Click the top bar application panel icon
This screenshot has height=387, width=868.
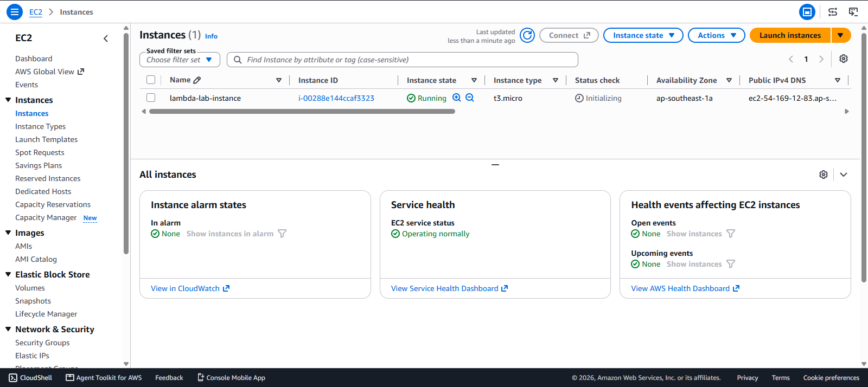(x=807, y=12)
